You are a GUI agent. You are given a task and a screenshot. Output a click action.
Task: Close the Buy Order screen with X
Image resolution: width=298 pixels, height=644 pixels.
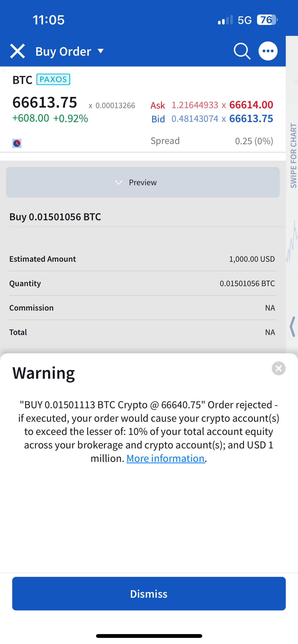tap(18, 51)
